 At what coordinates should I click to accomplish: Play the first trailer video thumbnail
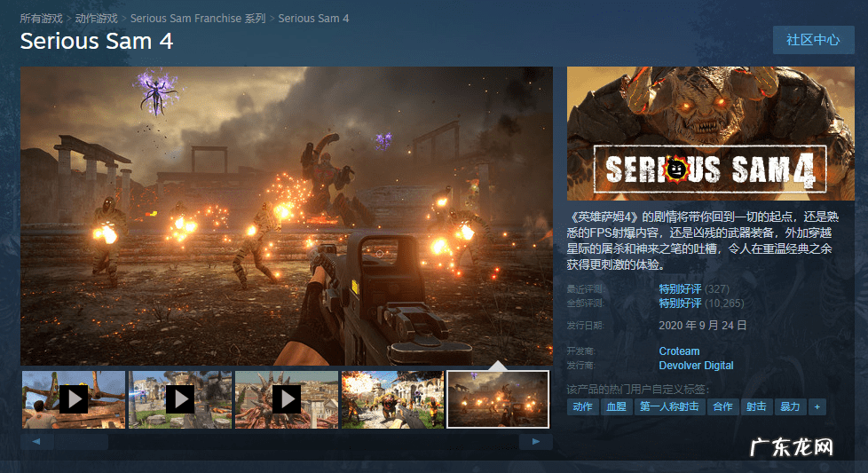coord(74,399)
